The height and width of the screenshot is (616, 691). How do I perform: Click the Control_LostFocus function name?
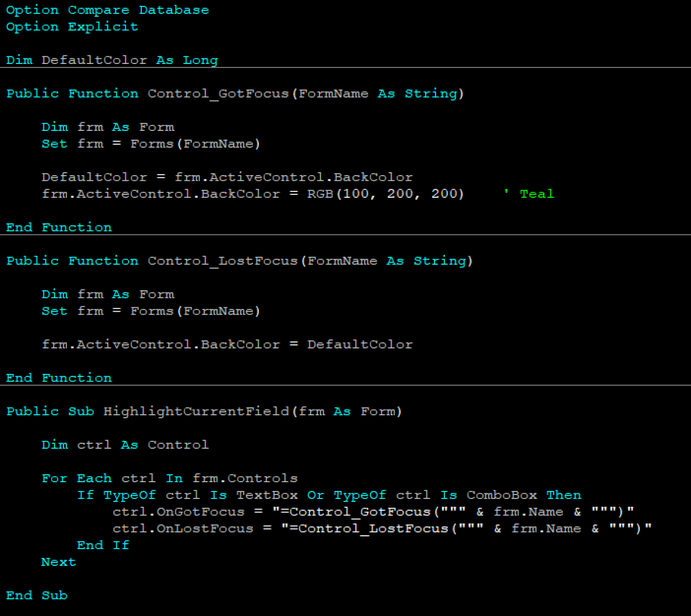pos(223,261)
